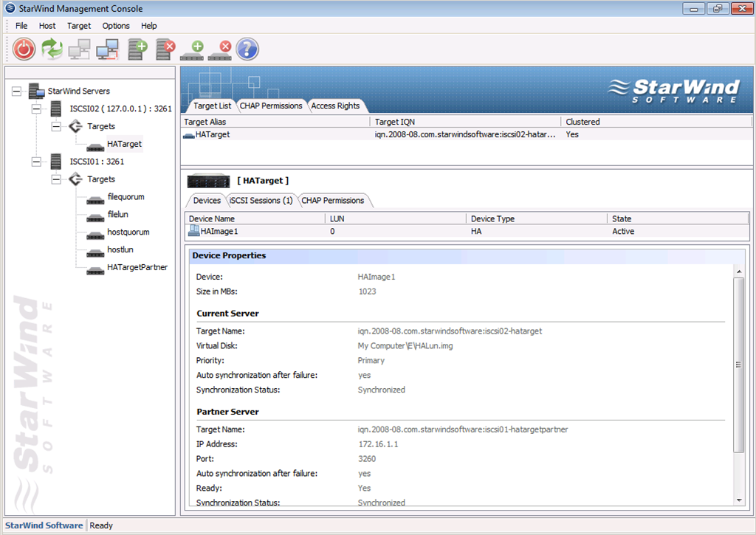Click the ISCSI02 server rack icon

(x=56, y=108)
